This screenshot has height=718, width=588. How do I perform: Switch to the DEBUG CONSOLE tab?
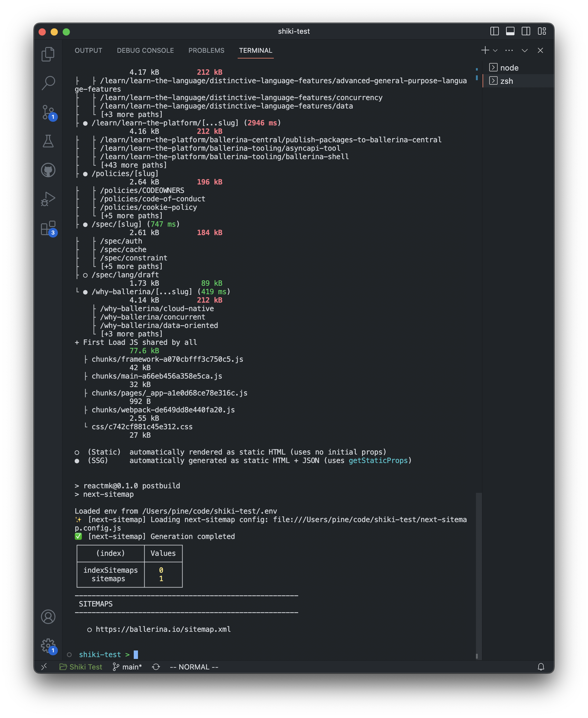coord(145,50)
